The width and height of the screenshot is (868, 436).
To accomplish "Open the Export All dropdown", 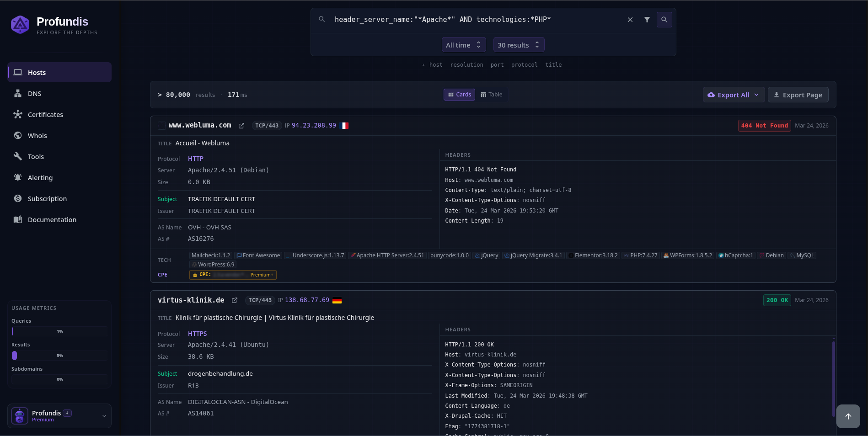I will (x=734, y=95).
